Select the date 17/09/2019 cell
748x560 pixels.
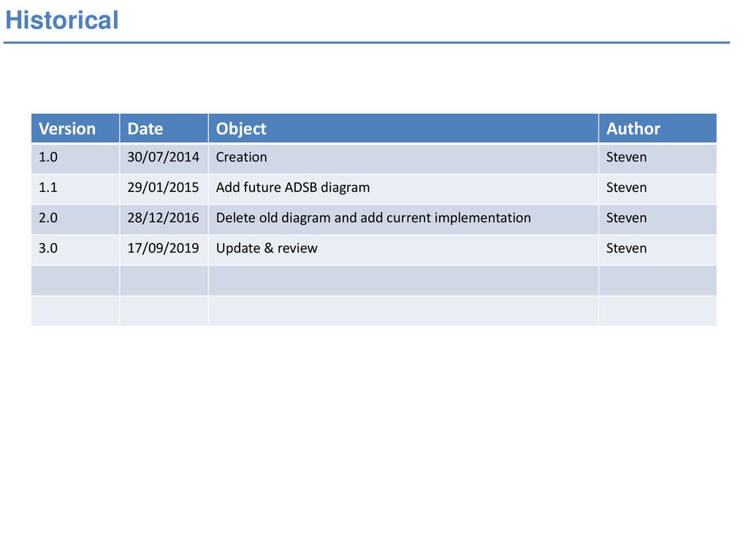click(163, 248)
